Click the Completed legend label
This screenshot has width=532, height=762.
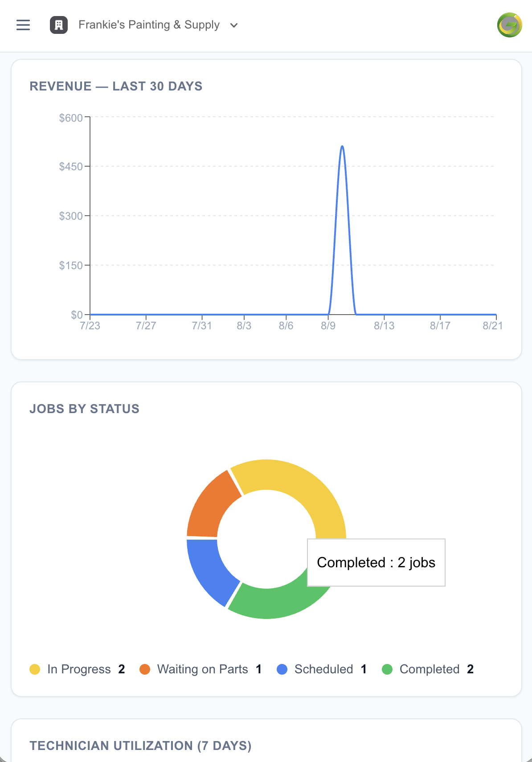tap(430, 669)
